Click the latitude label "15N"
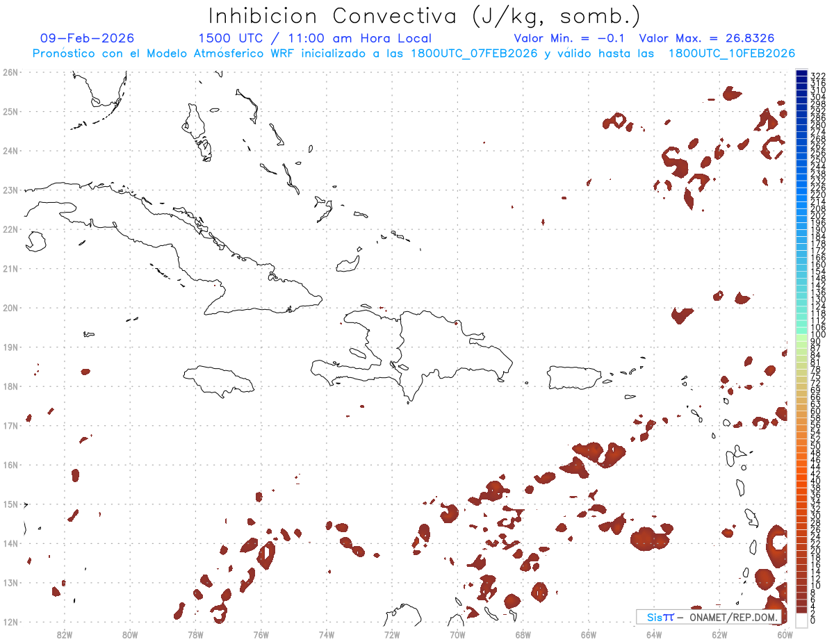Image resolution: width=834 pixels, height=644 pixels. coord(10,504)
